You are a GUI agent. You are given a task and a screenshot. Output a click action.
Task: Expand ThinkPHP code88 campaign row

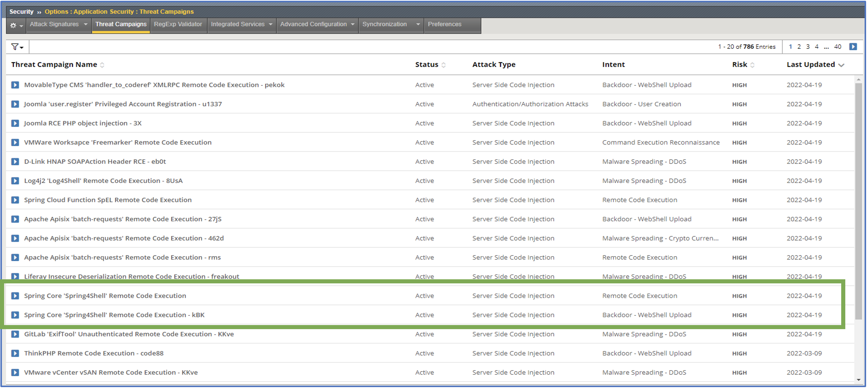(15, 353)
